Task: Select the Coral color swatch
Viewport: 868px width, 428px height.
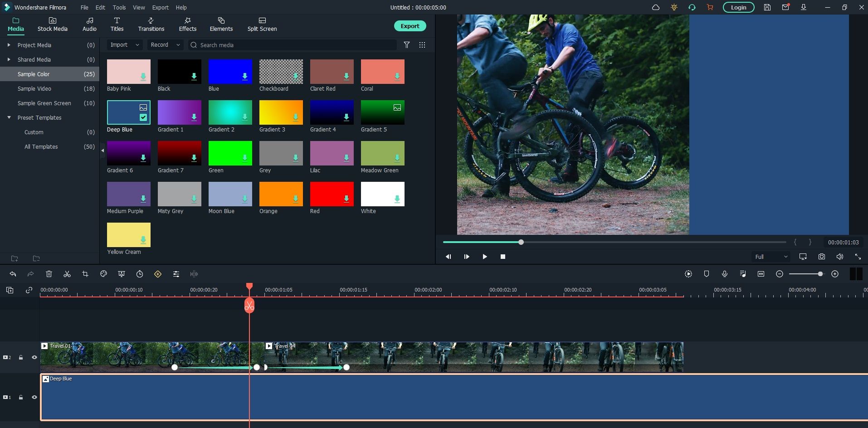Action: point(382,72)
